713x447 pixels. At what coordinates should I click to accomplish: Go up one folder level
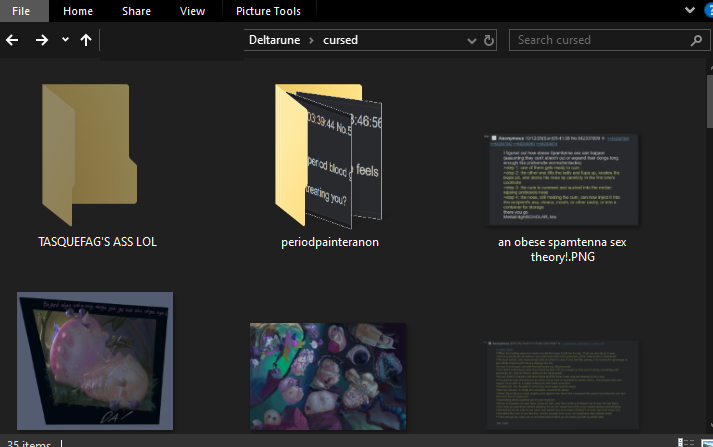[x=86, y=40]
